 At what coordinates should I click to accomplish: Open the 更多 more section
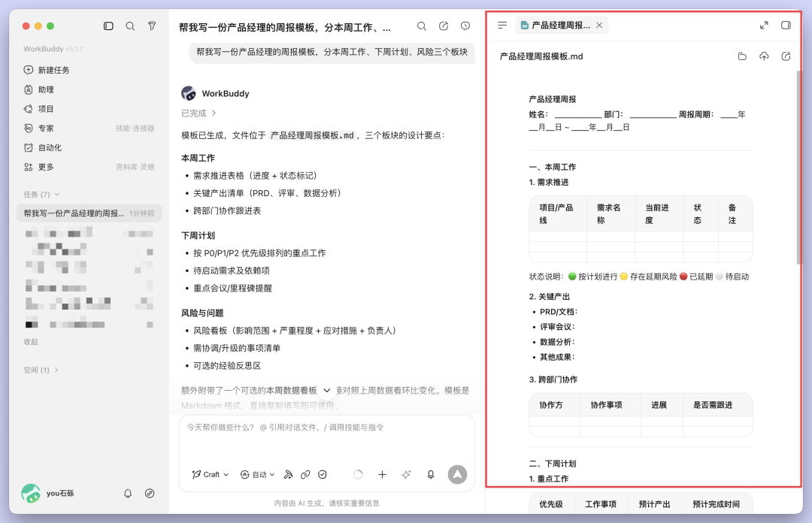coord(39,168)
